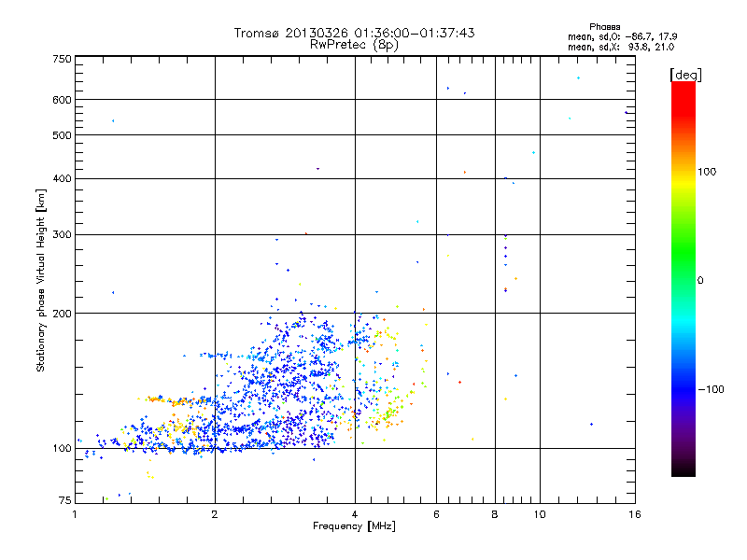The width and height of the screenshot is (747, 560).
Task: Click the x-axis tick label '10'
Action: coord(540,514)
